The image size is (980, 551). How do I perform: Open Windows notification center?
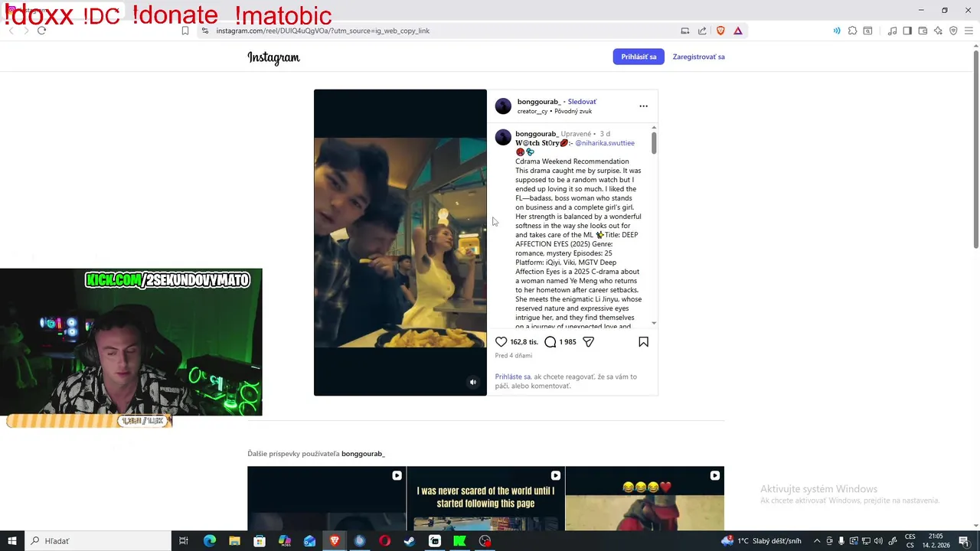pyautogui.click(x=964, y=541)
